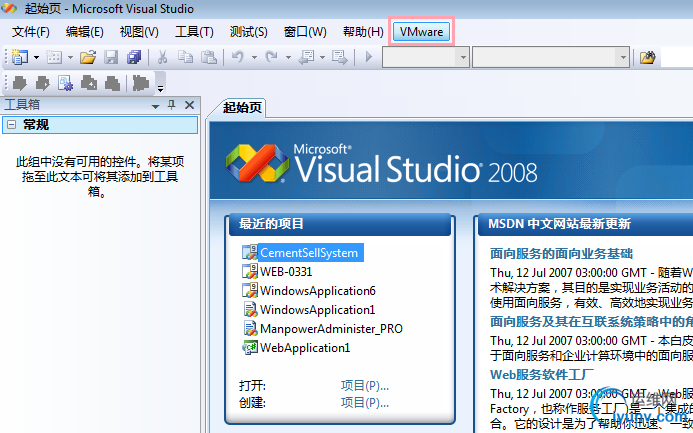Open recent project ManpowerAdminister_PRO
Viewport: 693px width, 433px height.
click(x=331, y=329)
